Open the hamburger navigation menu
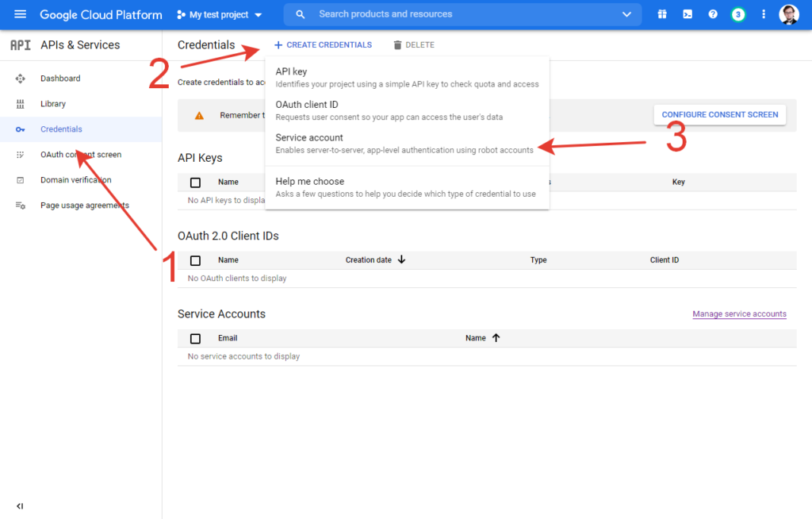Viewport: 812px width, 519px height. (20, 14)
